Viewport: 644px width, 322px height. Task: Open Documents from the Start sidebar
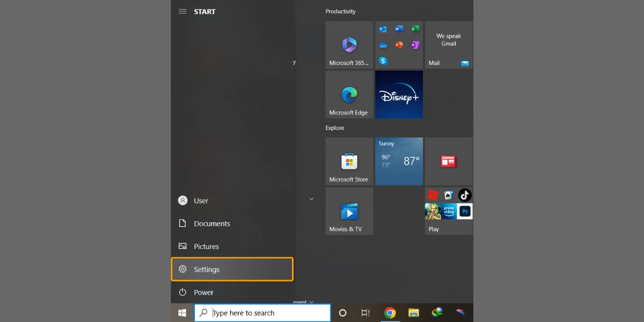coord(232,224)
